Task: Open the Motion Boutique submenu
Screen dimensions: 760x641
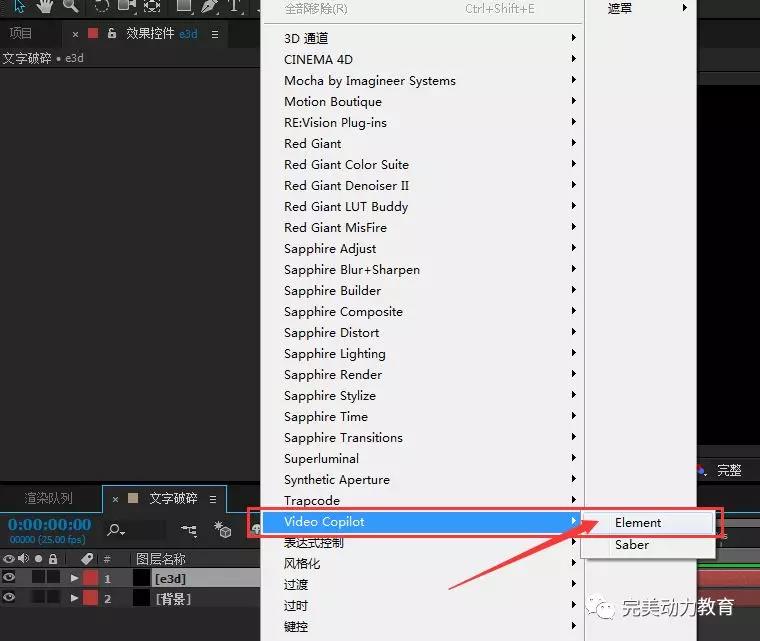Action: click(x=421, y=101)
